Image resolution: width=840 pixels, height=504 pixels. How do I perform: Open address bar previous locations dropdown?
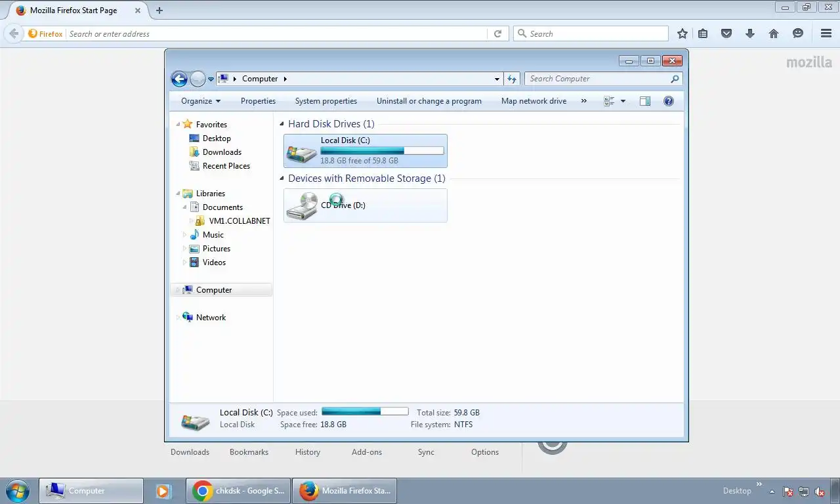497,79
